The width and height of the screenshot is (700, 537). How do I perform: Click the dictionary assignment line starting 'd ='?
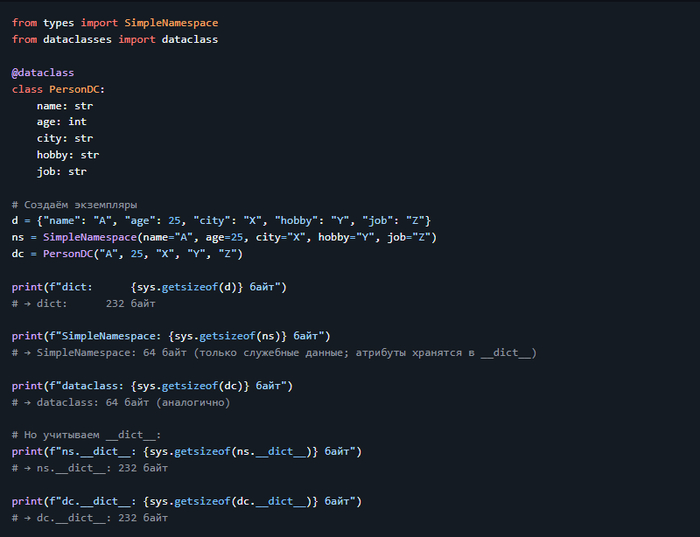pos(221,220)
